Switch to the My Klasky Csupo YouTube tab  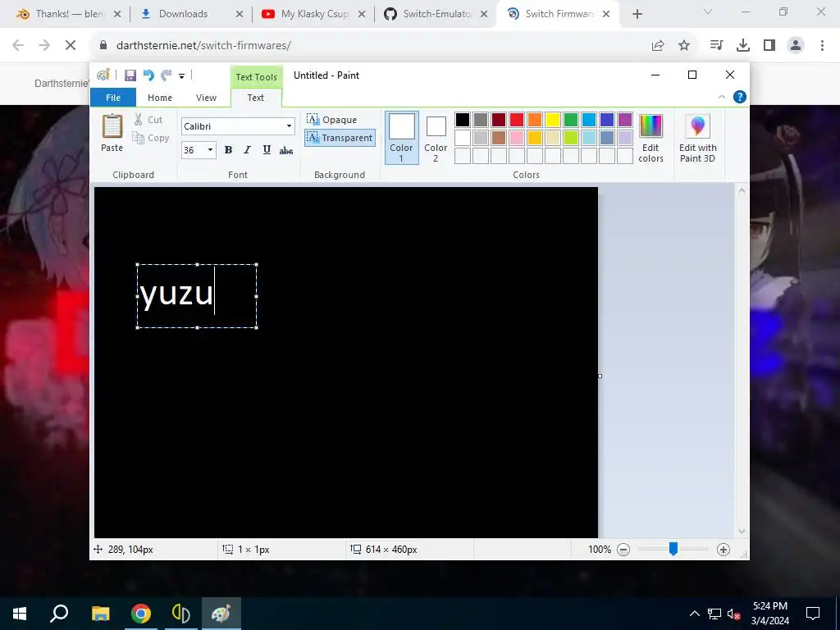tap(313, 14)
